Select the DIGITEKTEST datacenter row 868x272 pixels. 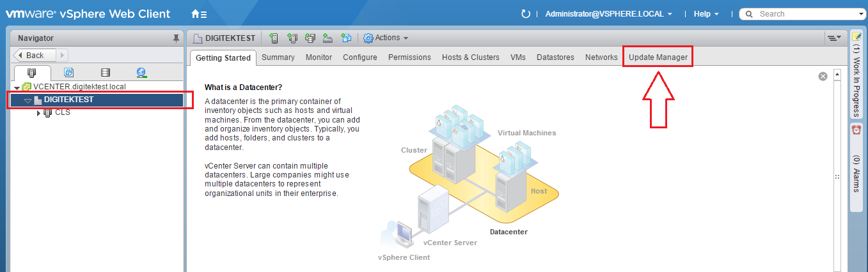pyautogui.click(x=97, y=100)
